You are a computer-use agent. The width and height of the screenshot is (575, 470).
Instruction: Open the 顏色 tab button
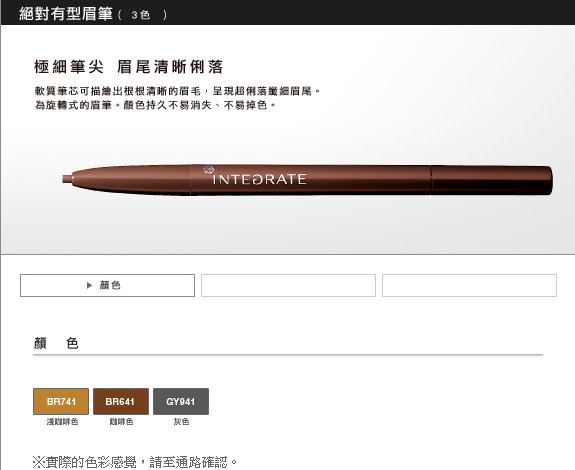coord(107,285)
